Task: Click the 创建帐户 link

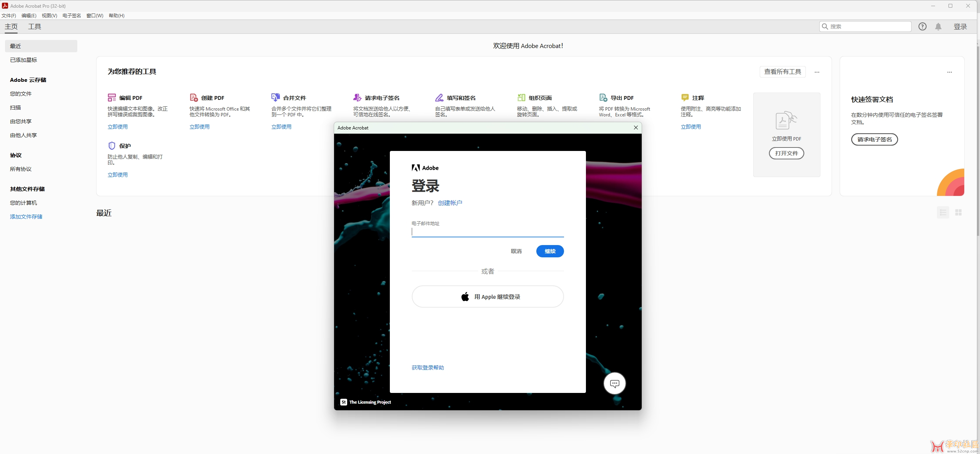Action: [450, 203]
